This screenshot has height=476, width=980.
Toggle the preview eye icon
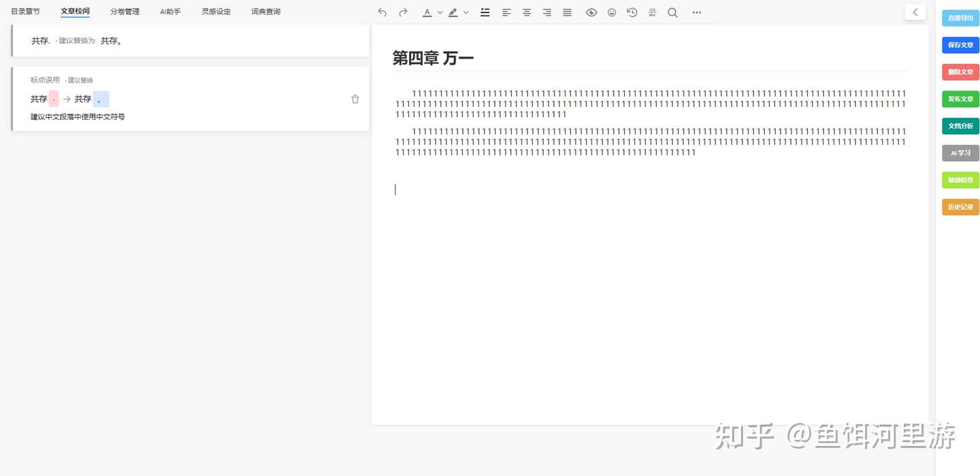[x=591, y=12]
